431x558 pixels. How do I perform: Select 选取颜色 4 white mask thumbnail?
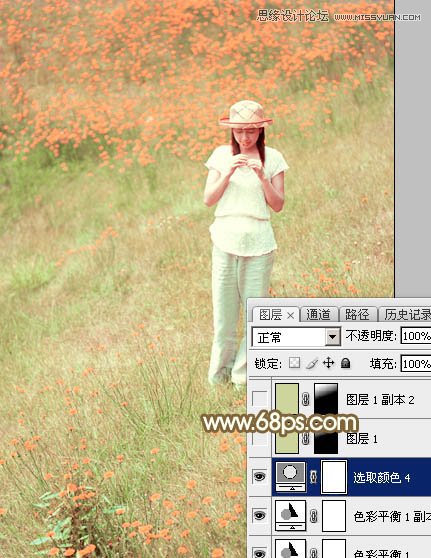(x=334, y=477)
